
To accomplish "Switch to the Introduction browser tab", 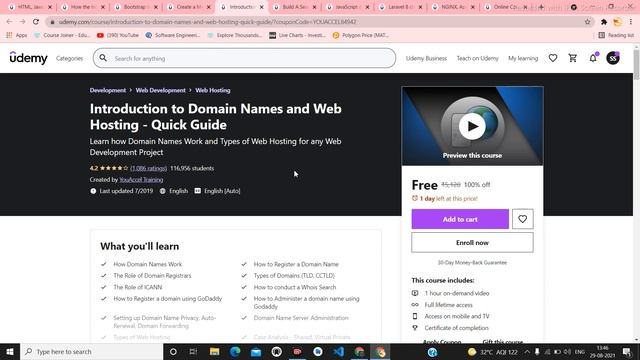I will tap(241, 7).
